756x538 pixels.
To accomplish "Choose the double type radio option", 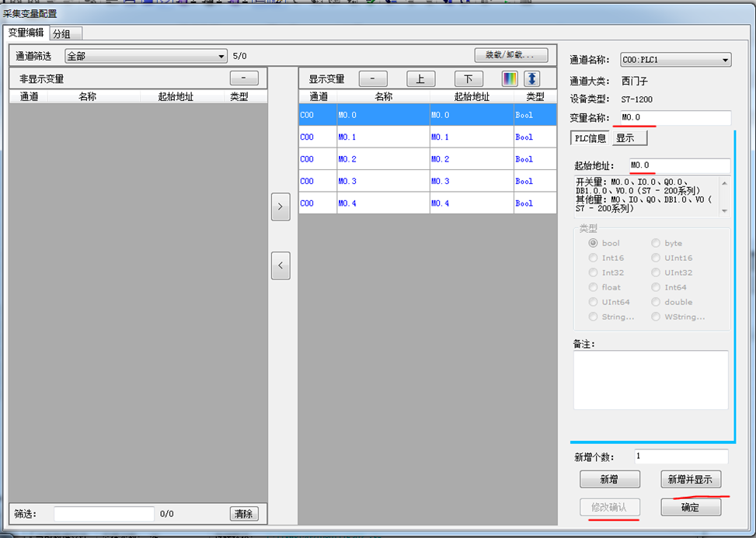I will (x=657, y=302).
